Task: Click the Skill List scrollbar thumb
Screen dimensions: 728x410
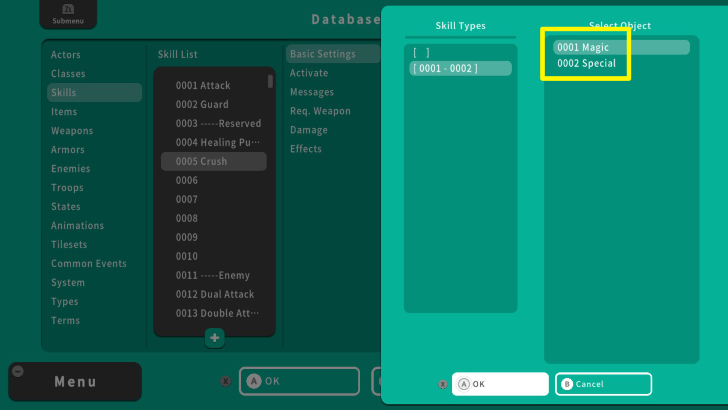Action: [x=270, y=81]
